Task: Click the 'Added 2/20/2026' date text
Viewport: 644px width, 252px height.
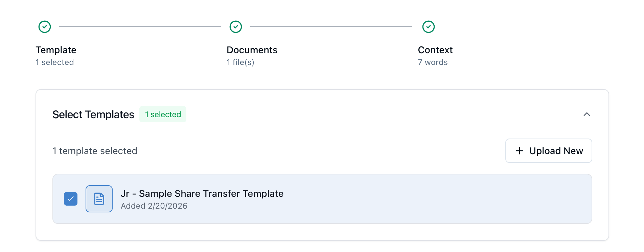Action: coord(154,206)
